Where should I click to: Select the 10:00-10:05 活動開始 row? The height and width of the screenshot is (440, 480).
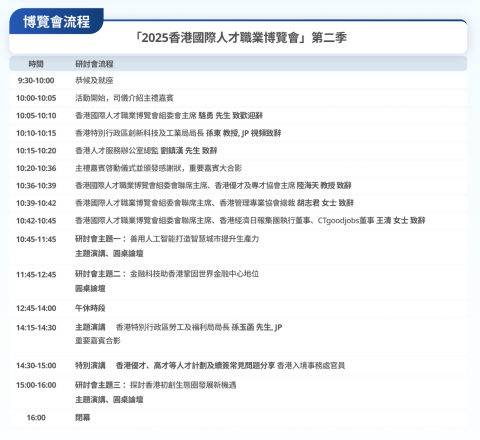tap(238, 98)
